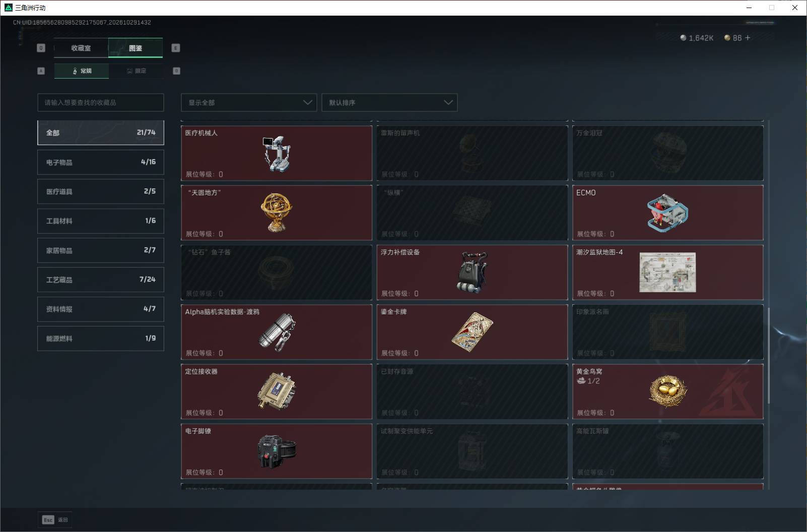
Task: Click the Alpha脑机实验数据-渡鸦 flash drive icon
Action: [x=277, y=332]
